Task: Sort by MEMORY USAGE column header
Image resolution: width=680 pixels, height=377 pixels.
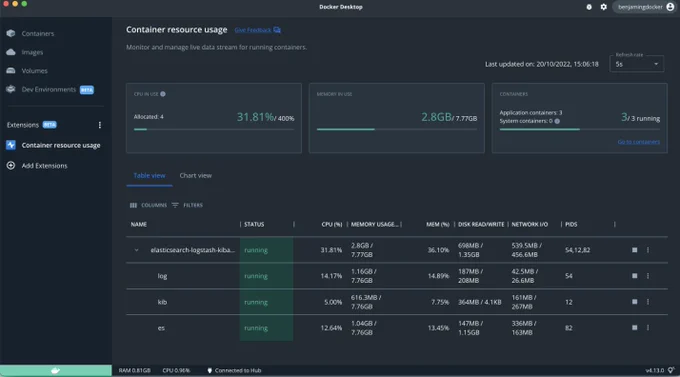Action: click(374, 224)
